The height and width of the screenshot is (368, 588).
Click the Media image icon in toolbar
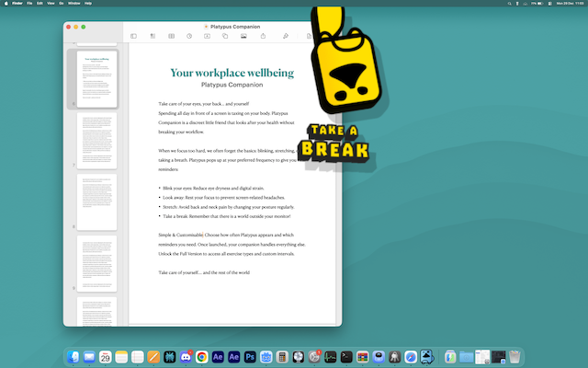point(243,36)
